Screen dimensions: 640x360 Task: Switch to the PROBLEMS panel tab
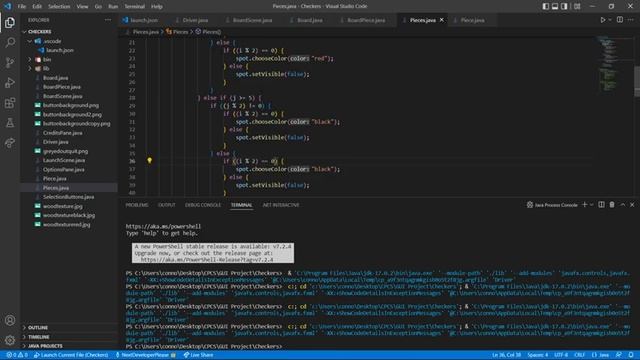click(x=137, y=205)
